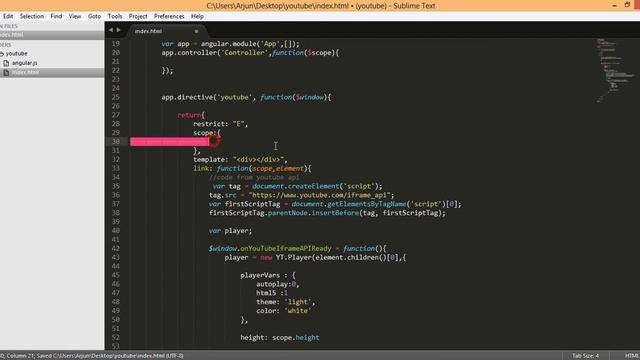Click line number 43 in gutter

(116, 258)
